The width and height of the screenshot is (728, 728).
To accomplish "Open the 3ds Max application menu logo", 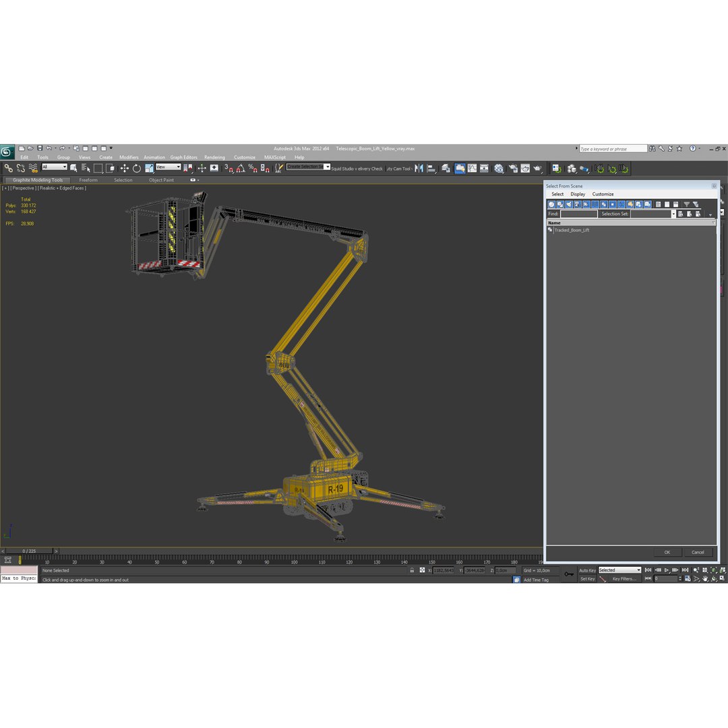I will click(x=7, y=152).
